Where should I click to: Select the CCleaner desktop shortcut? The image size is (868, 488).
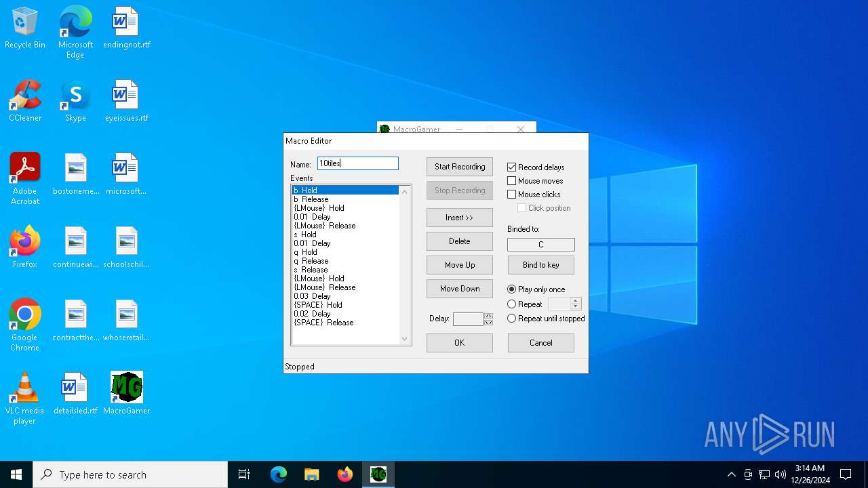point(25,102)
